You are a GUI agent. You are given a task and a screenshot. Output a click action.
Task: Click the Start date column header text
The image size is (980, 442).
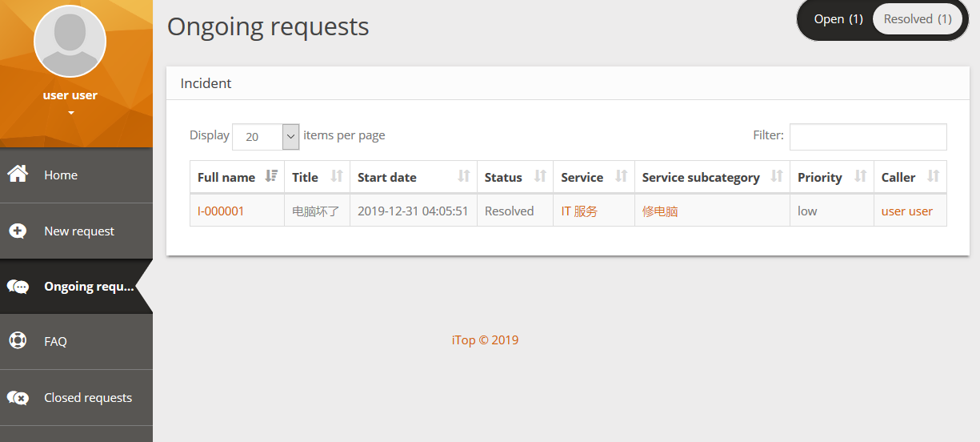coord(387,177)
